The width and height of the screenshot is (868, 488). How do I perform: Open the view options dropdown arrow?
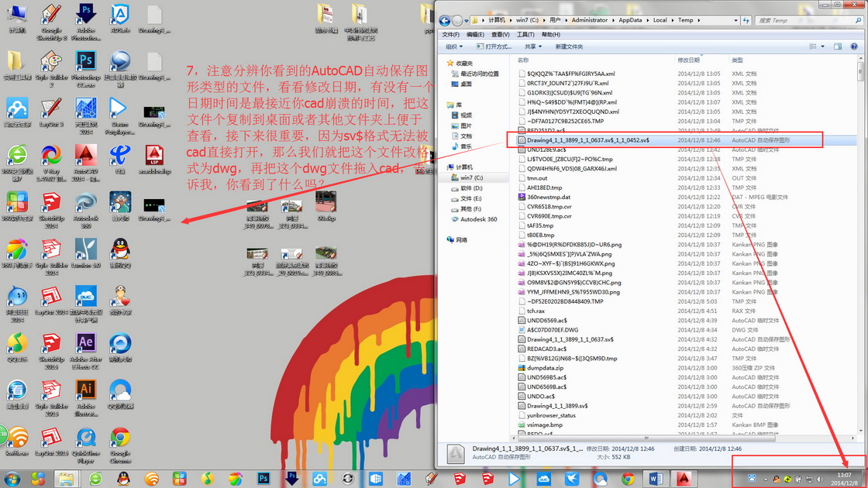coord(822,46)
